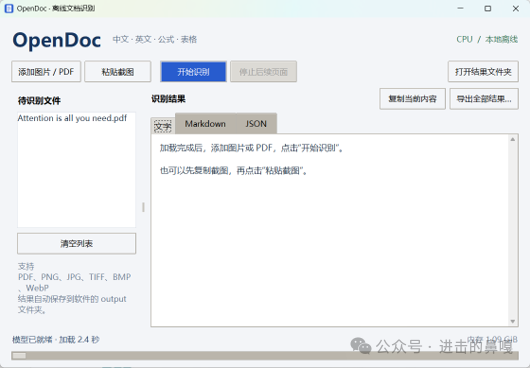Click the 模型已就绪 status text
Image resolution: width=530 pixels, height=368 pixels.
[56, 340]
